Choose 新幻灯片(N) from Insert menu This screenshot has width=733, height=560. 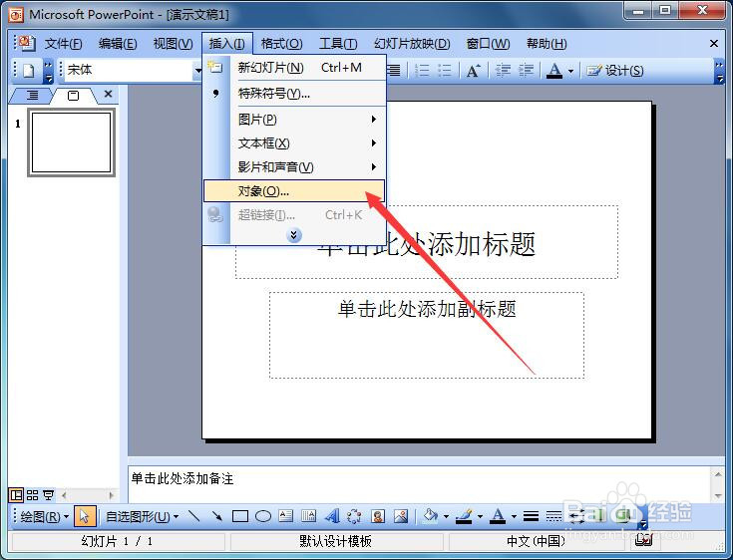click(294, 68)
